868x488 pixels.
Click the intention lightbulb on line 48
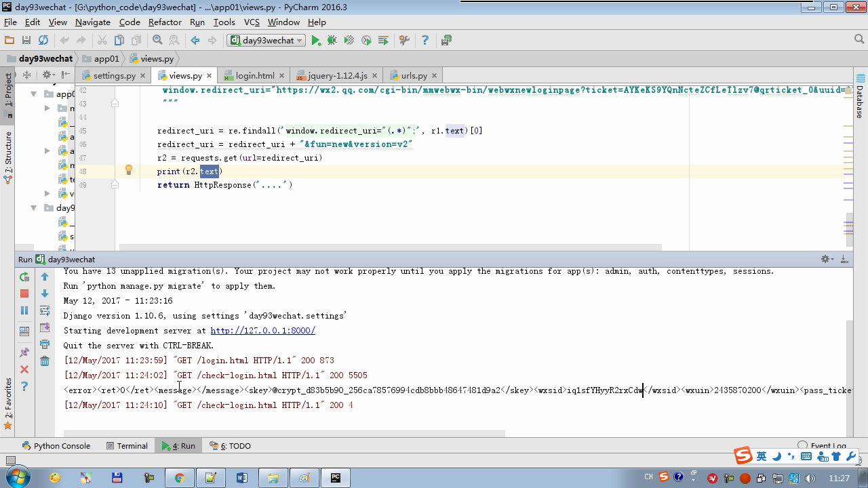point(128,171)
